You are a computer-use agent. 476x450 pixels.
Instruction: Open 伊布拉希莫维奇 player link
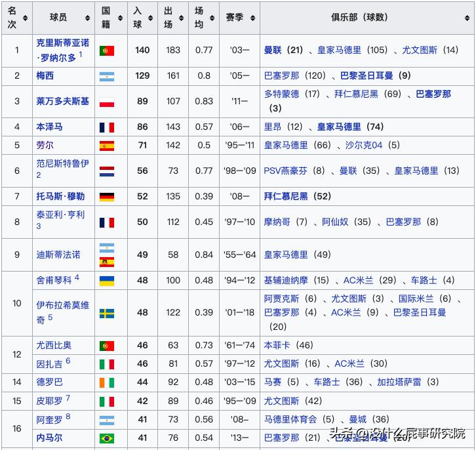coord(63,312)
